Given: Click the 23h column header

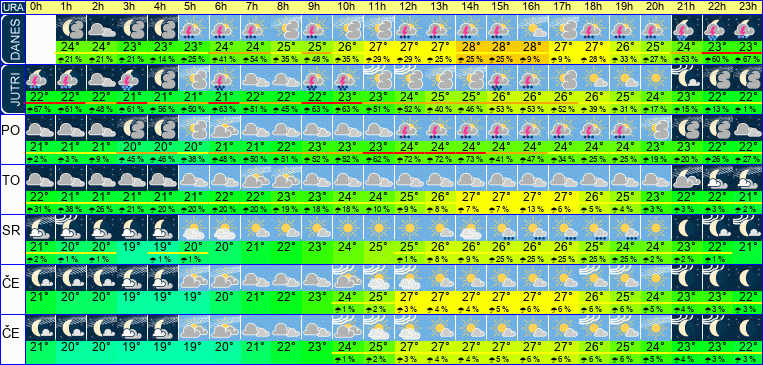Looking at the screenshot, I should coord(747,7).
